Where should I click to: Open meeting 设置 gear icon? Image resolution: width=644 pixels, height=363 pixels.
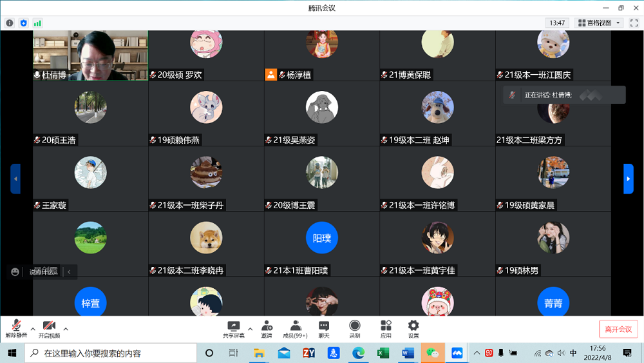tap(413, 329)
